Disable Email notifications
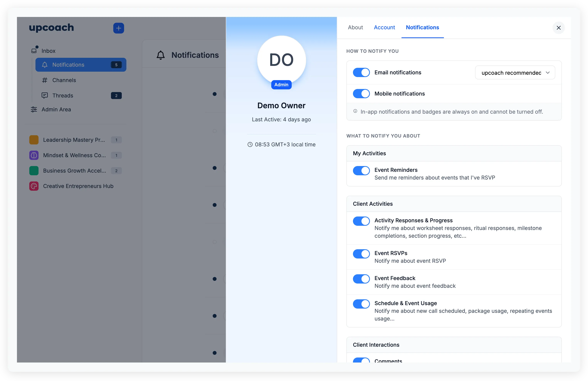Screen dimensions: 588x381 click(x=361, y=72)
